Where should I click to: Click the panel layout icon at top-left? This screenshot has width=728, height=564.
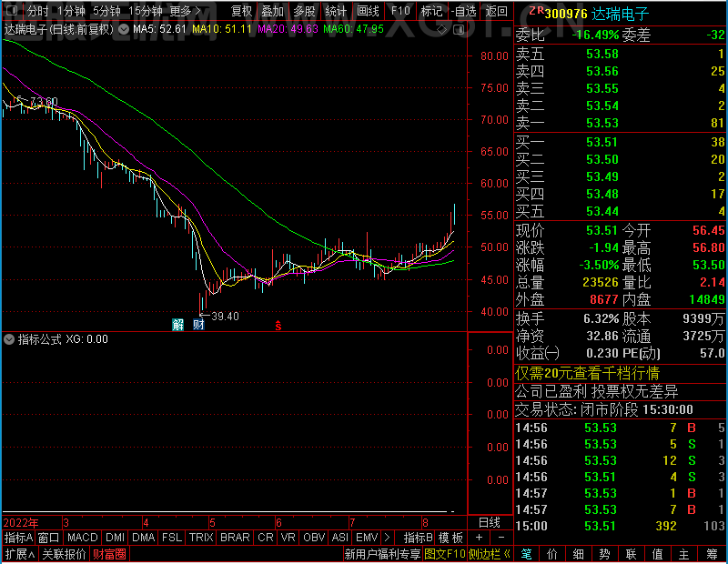pos(13,10)
